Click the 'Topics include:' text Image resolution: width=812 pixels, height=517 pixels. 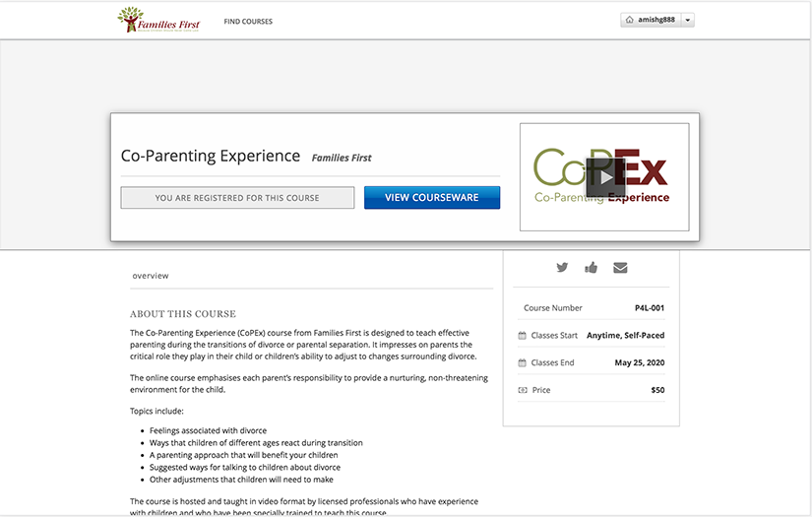[156, 411]
